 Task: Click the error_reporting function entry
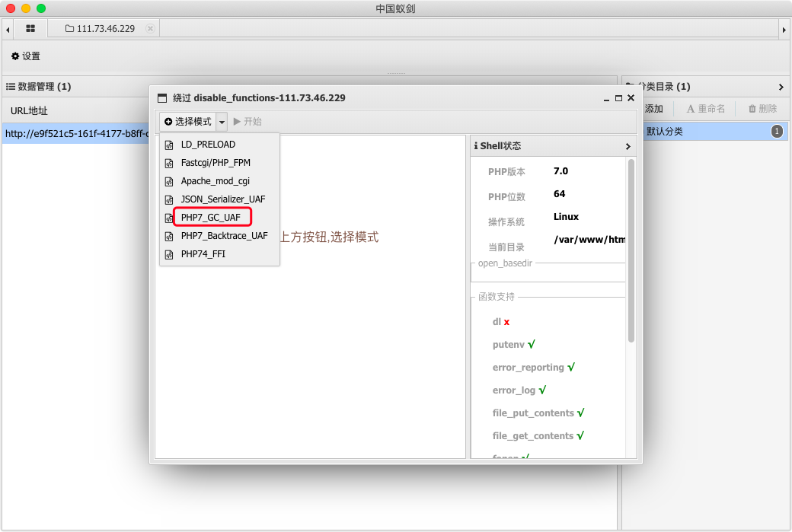(533, 368)
